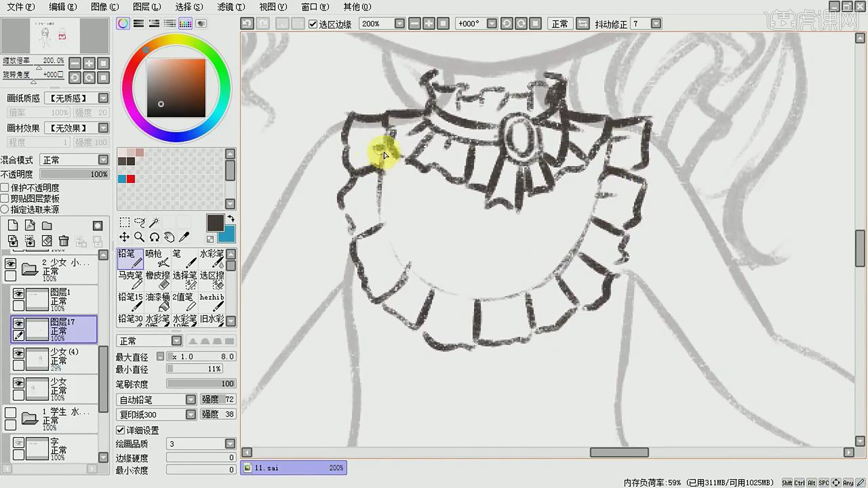
Task: Click the 不透明度 opacity slider
Action: click(x=75, y=174)
